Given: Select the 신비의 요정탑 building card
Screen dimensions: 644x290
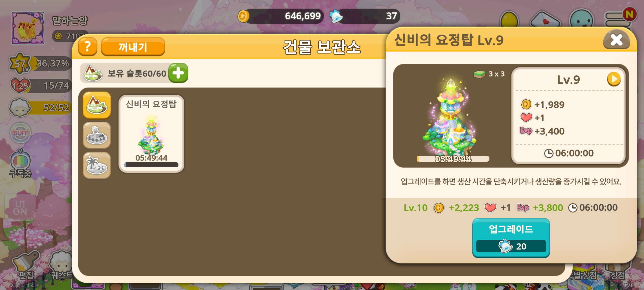Looking at the screenshot, I should [151, 133].
